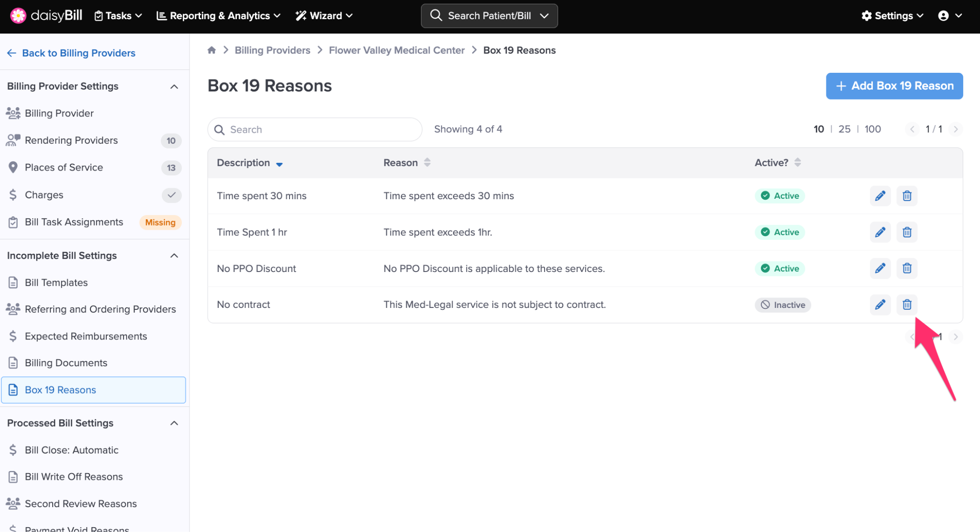Edit the No PPO Discount reason

880,268
